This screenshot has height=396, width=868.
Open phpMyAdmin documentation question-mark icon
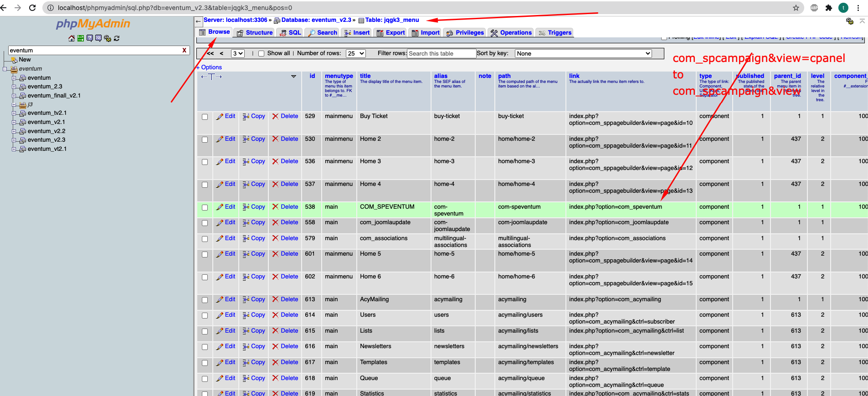click(x=89, y=38)
